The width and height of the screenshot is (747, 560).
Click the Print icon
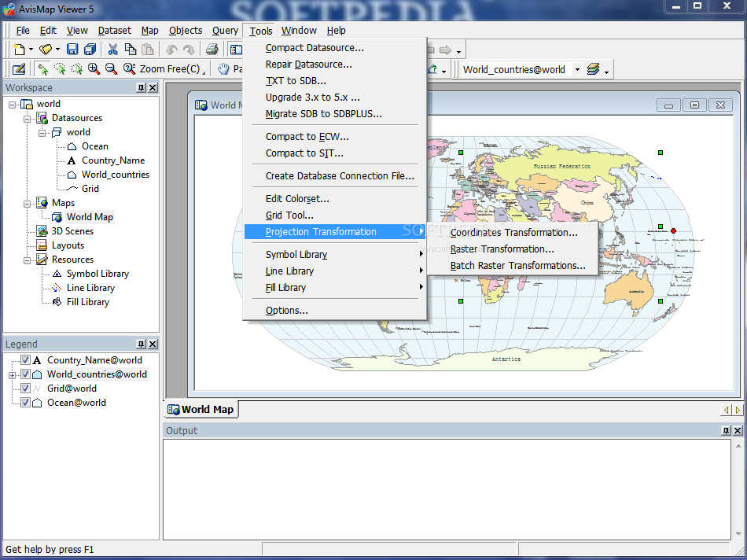(x=212, y=49)
